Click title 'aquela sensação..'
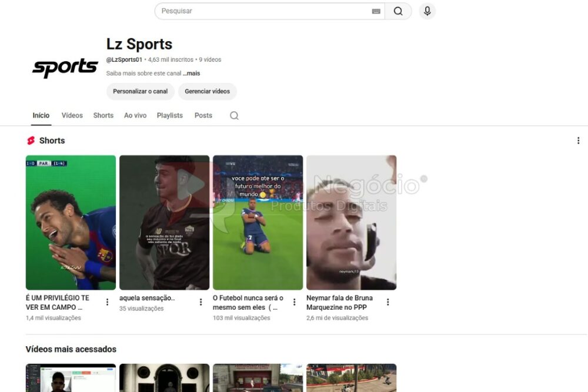Image resolution: width=588 pixels, height=392 pixels. (x=147, y=298)
